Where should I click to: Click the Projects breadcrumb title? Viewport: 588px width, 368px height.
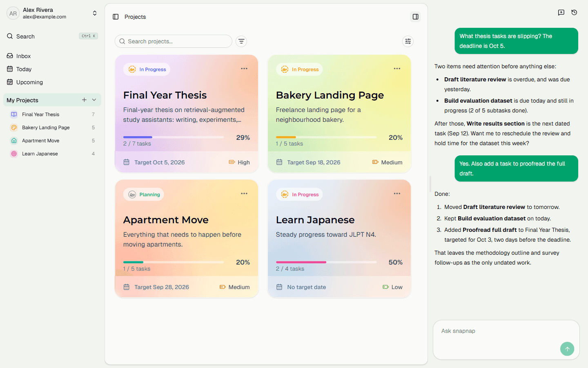click(x=135, y=17)
